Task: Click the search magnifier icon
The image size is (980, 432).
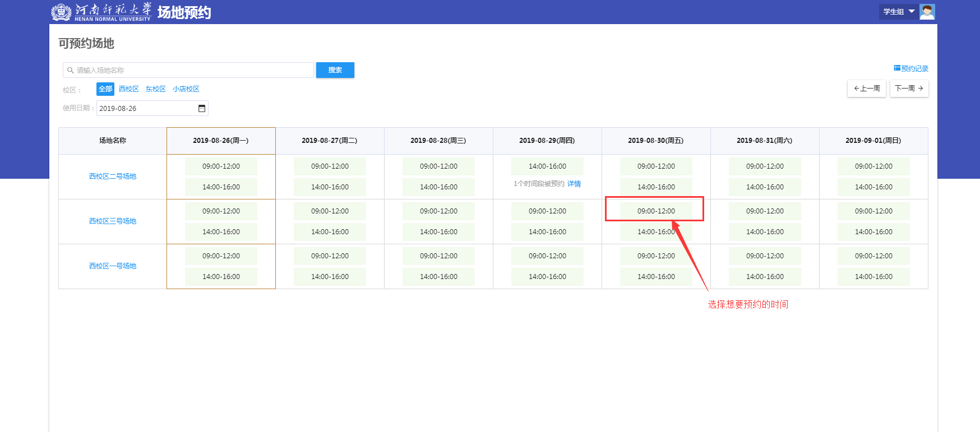Action: click(71, 71)
